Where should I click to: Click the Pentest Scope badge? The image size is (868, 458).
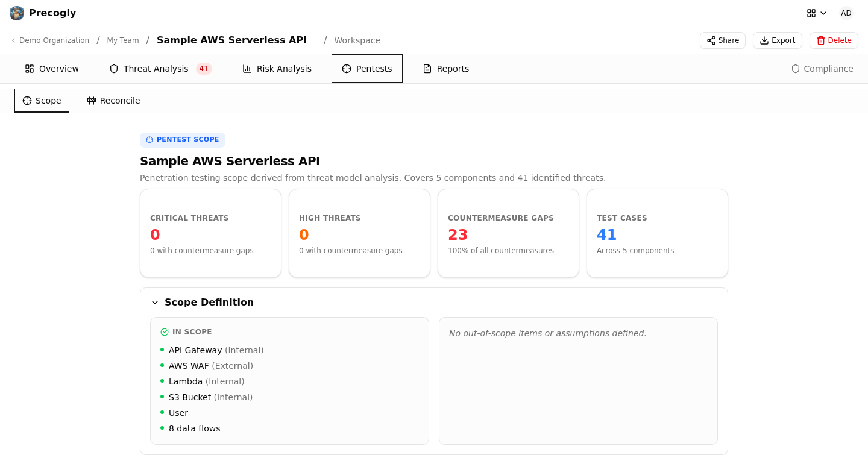(x=183, y=140)
